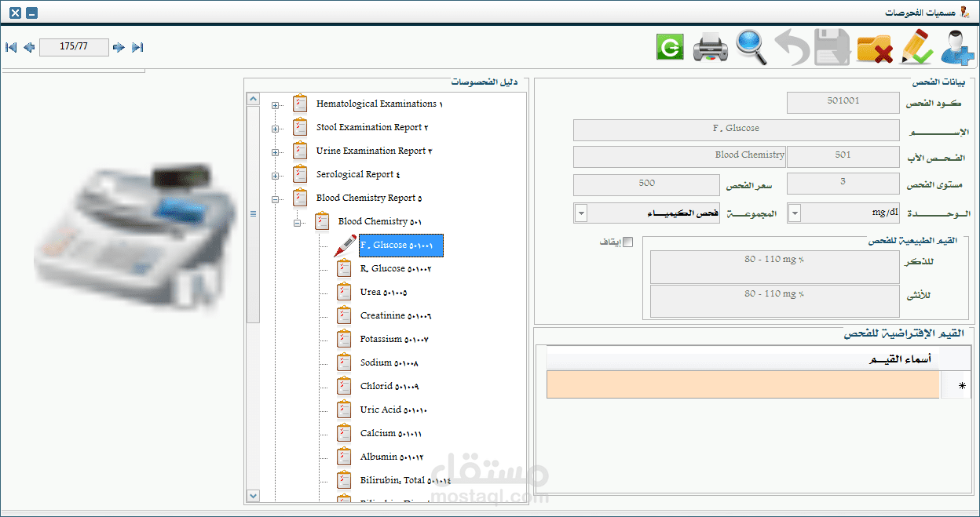Click the test price field 500
The width and height of the screenshot is (980, 517).
click(x=647, y=184)
